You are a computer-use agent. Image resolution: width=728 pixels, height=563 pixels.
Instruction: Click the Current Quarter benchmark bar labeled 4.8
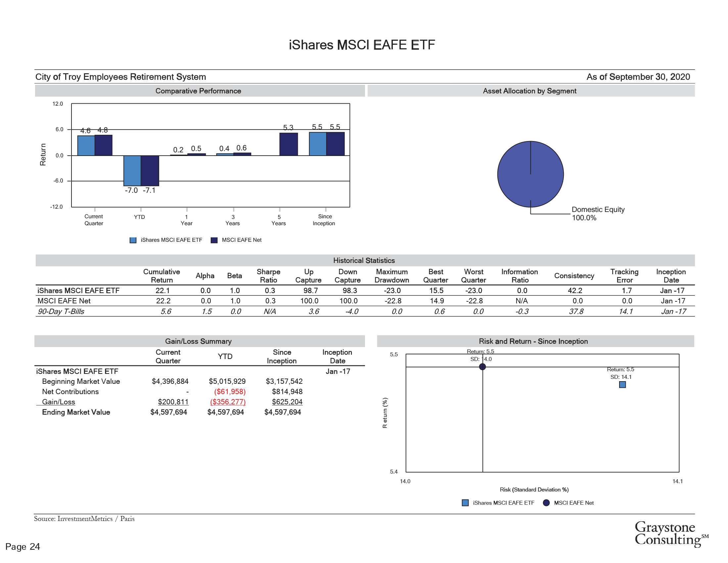coord(103,145)
